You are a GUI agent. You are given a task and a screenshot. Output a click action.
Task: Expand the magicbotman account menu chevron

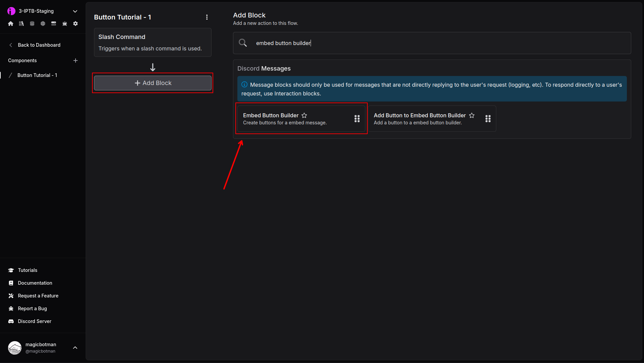(x=75, y=348)
